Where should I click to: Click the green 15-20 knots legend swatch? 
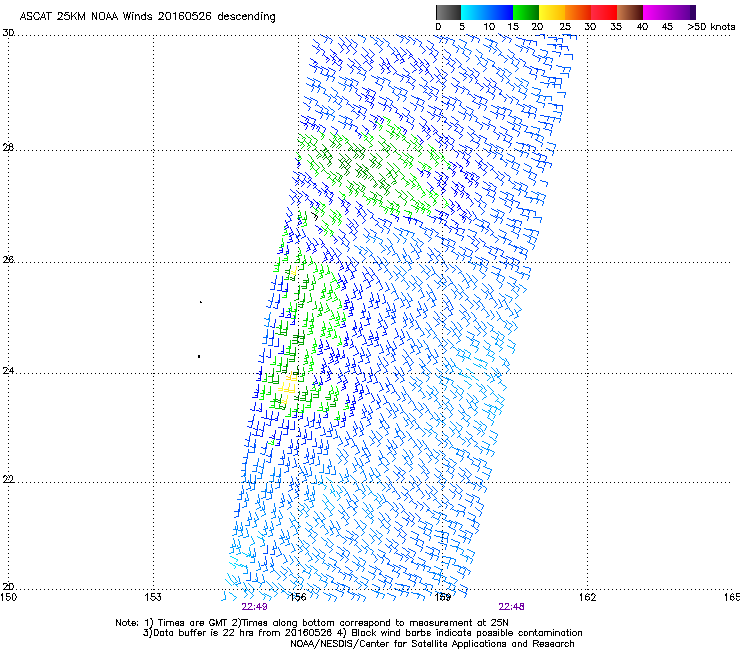pyautogui.click(x=526, y=12)
